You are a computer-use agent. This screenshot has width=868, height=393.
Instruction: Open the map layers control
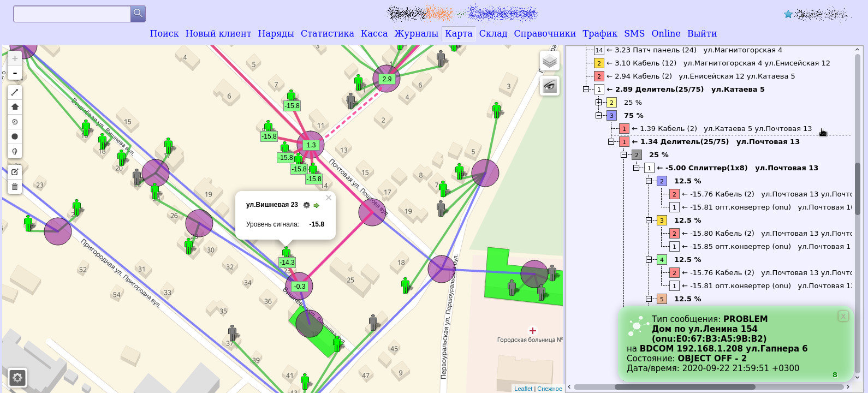(x=550, y=61)
